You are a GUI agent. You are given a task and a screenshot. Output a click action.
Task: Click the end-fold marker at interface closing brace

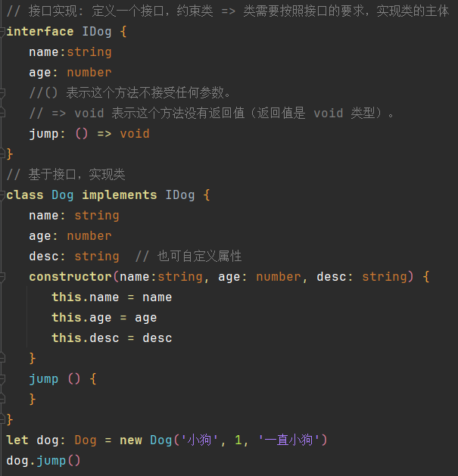pos(3,154)
